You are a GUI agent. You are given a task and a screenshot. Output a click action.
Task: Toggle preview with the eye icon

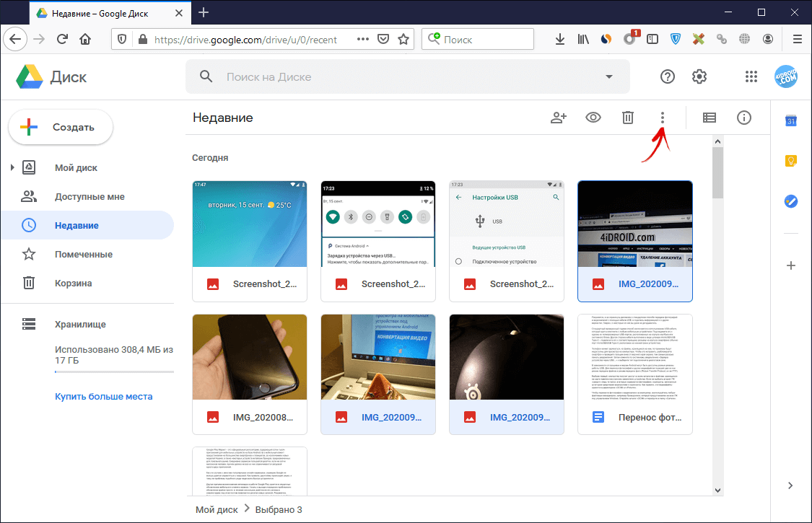point(593,118)
